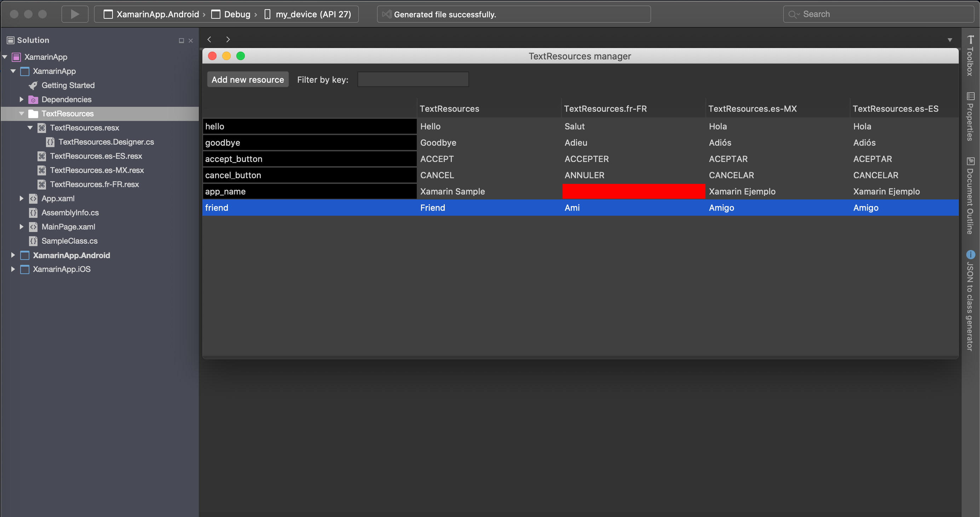The image size is (980, 517).
Task: Close the Solution pad with X icon
Action: pyautogui.click(x=191, y=41)
